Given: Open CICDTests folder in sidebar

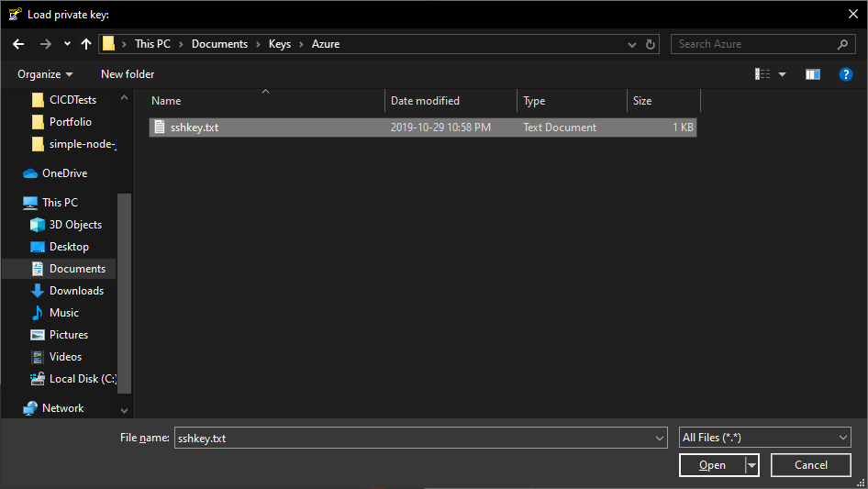Looking at the screenshot, I should pyautogui.click(x=72, y=100).
